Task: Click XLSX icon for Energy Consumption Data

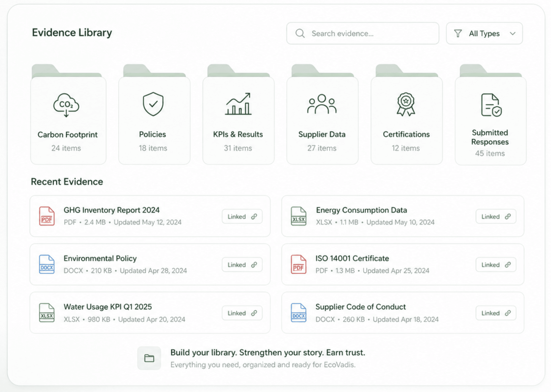Action: pos(299,216)
